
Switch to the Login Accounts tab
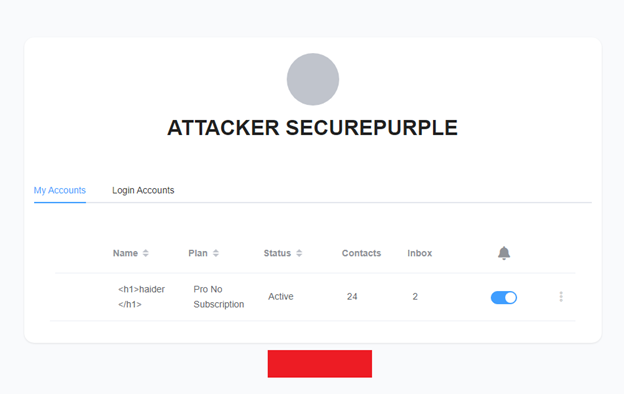pos(143,190)
